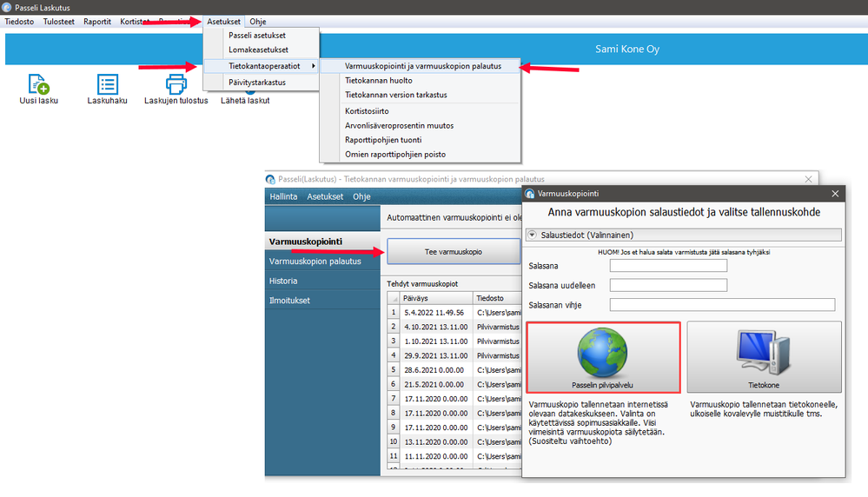
Task: Click Passeli Laskutus app icon in title bar
Action: 7,7
